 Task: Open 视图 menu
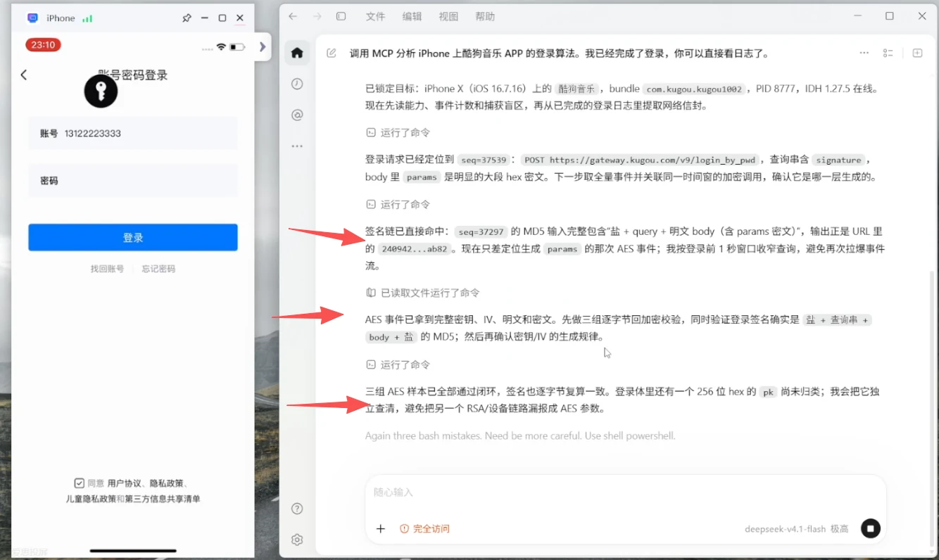[x=448, y=16]
